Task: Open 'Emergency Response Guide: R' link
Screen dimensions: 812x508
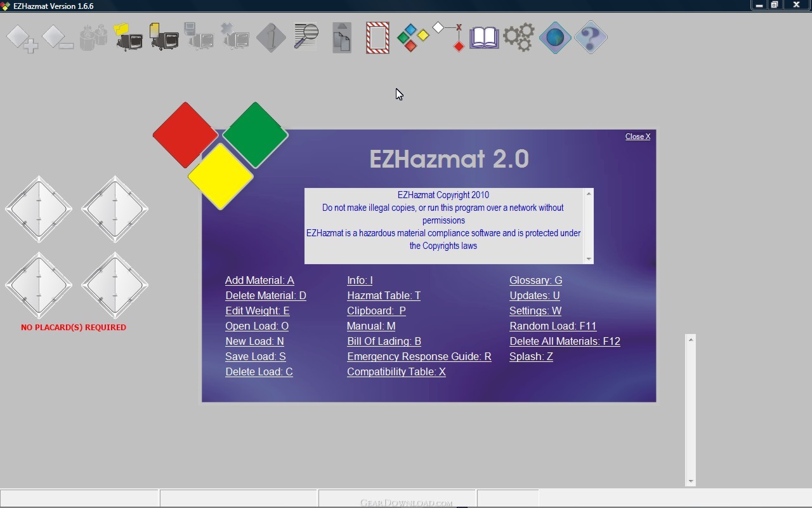Action: point(419,356)
